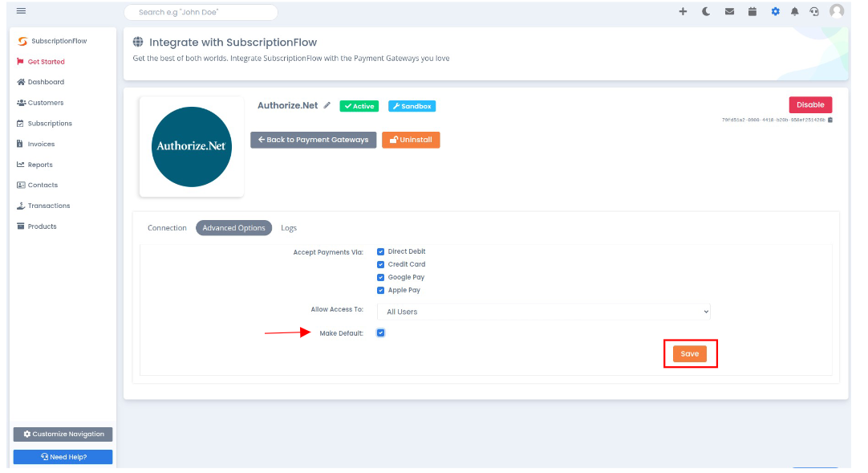Go to Dashboard in sidebar
Image resolution: width=868 pixels, height=473 pixels.
(41, 83)
